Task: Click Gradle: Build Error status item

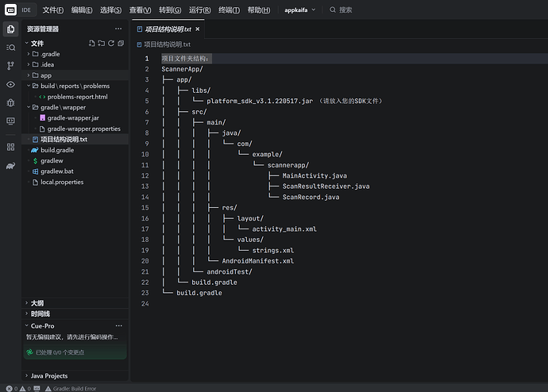Action: (x=70, y=388)
